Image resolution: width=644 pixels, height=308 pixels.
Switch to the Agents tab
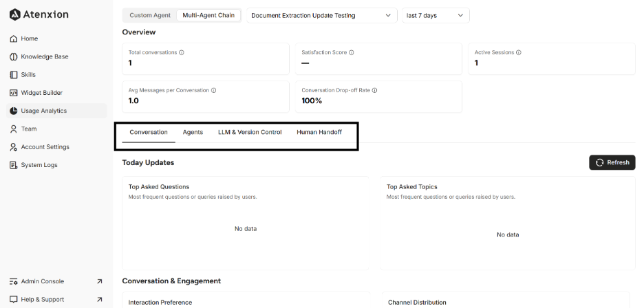point(193,132)
